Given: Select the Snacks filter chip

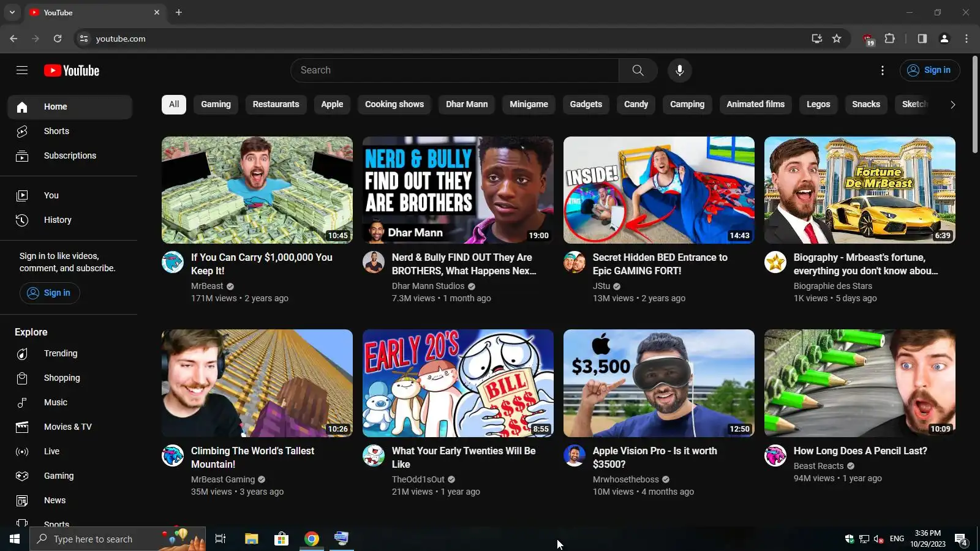Looking at the screenshot, I should point(866,105).
